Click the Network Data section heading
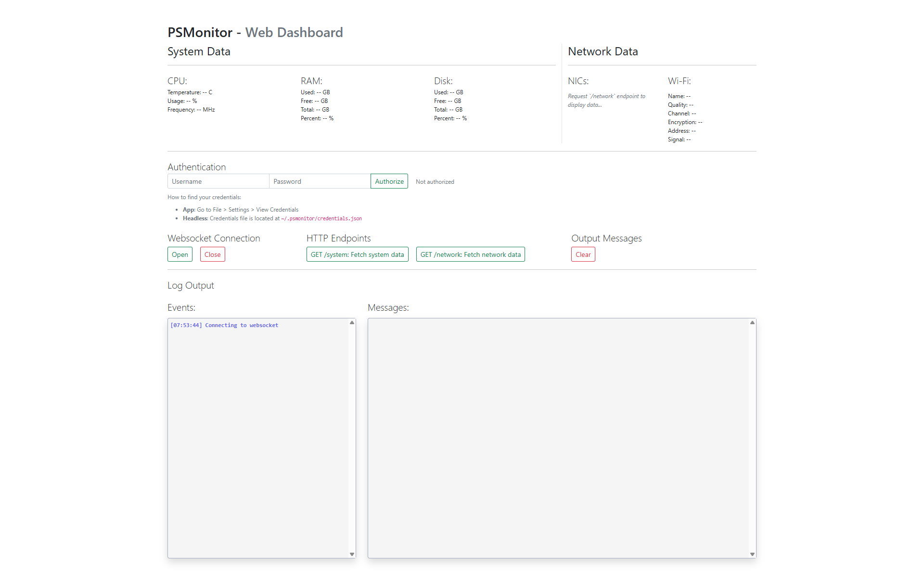This screenshot has width=924, height=582. click(603, 51)
